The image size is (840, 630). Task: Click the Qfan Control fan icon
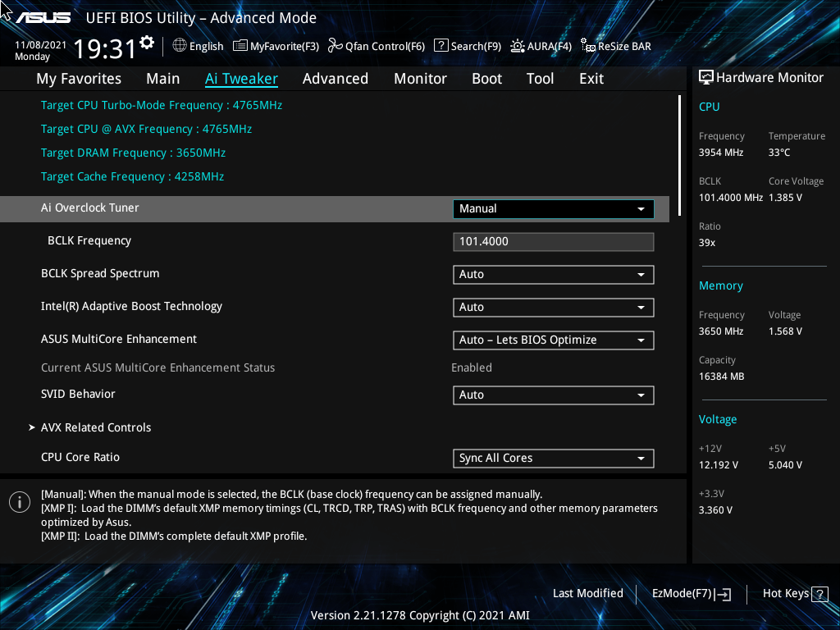coord(336,46)
